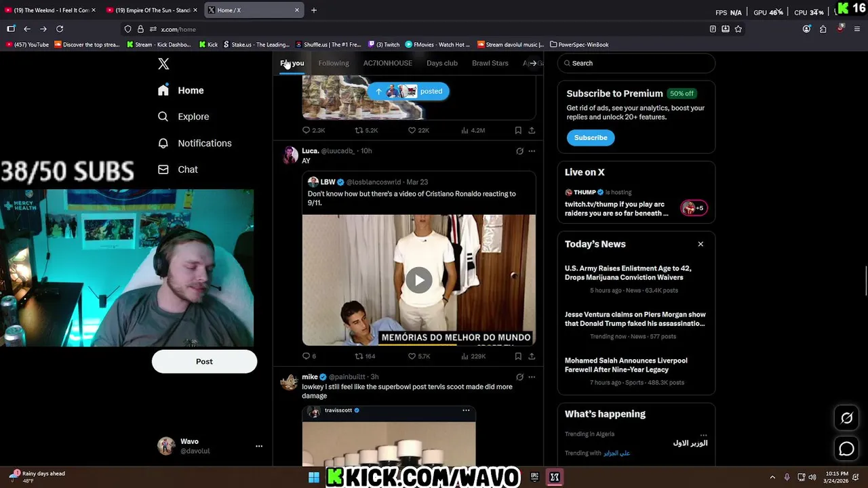Open the more menu on Luca's post
The image size is (868, 488).
[532, 151]
